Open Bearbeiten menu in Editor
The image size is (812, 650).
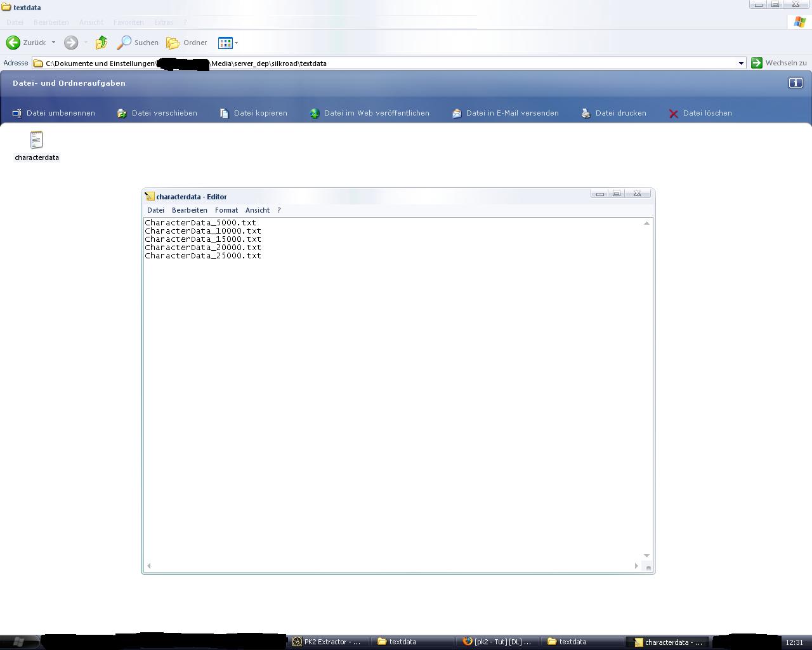click(x=189, y=210)
